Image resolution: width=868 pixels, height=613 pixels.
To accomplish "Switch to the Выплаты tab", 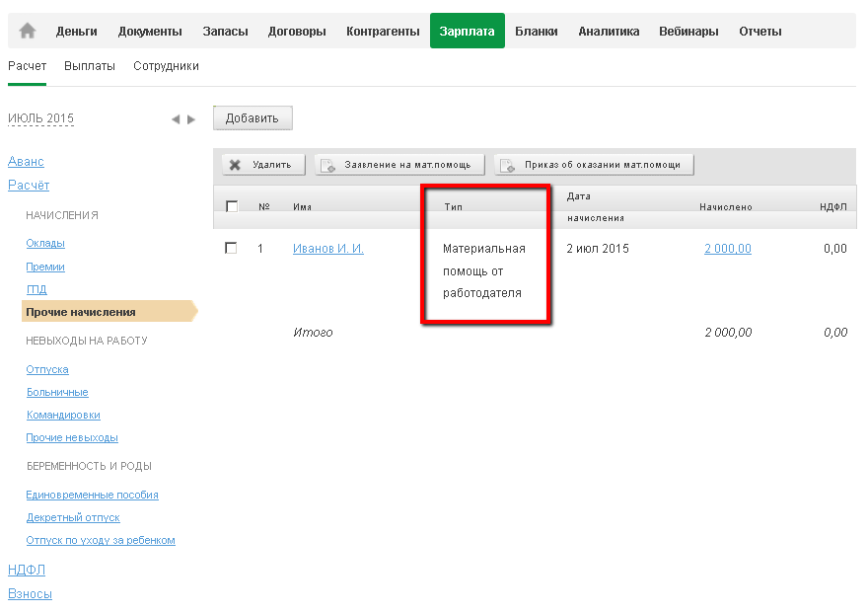I will [90, 66].
